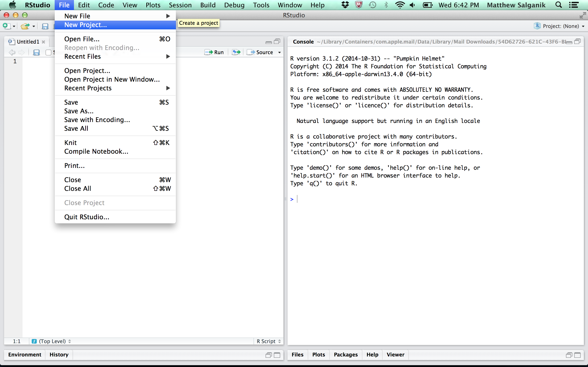Click the re-run previous code icon
Viewport: 588px width, 367px height.
click(236, 52)
